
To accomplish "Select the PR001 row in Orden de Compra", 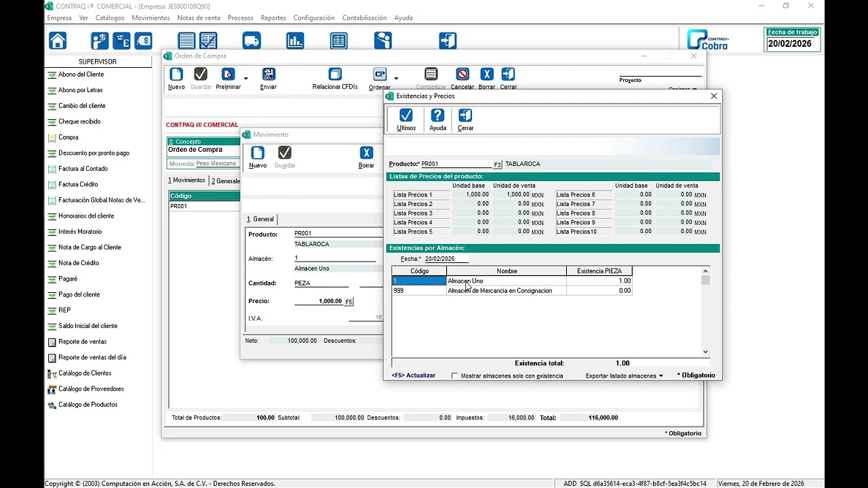I will pos(204,206).
